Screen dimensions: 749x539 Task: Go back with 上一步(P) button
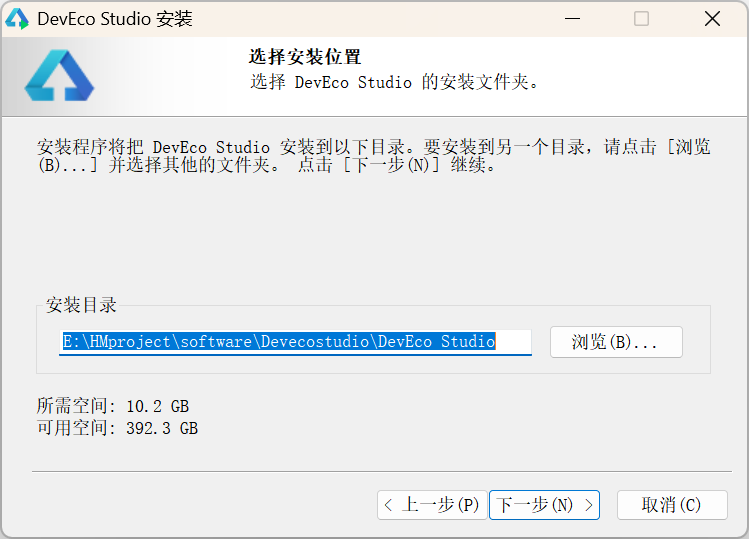pos(432,505)
